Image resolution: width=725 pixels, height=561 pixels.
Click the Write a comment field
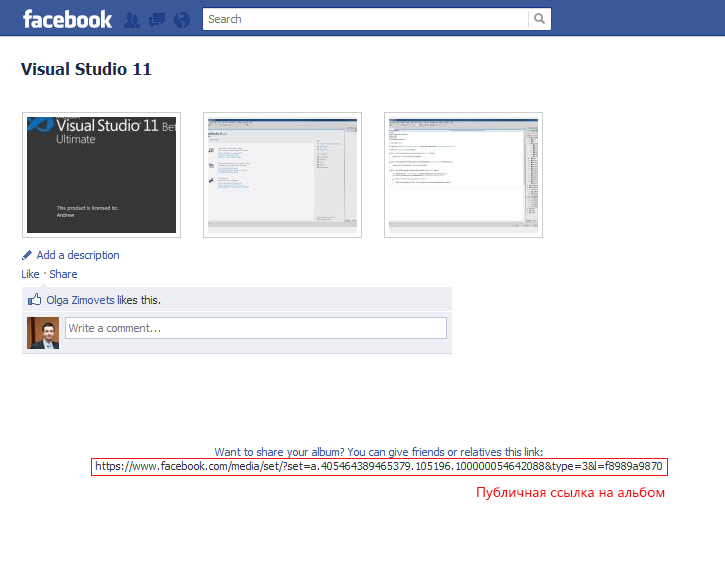[x=256, y=328]
